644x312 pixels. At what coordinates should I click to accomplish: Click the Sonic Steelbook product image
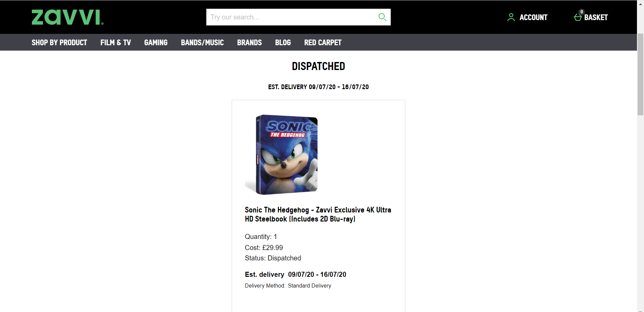click(x=281, y=154)
